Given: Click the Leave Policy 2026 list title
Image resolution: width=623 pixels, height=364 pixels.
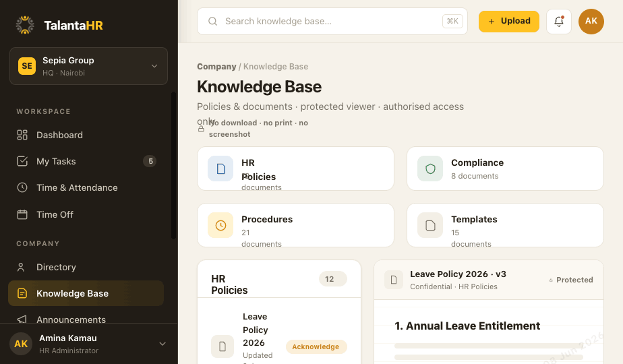Looking at the screenshot, I should click(256, 330).
